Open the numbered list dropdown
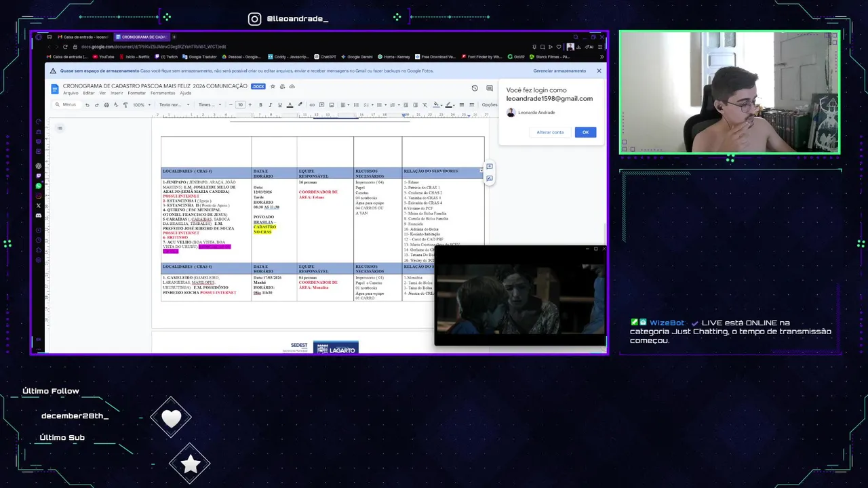868x488 pixels. coord(395,104)
